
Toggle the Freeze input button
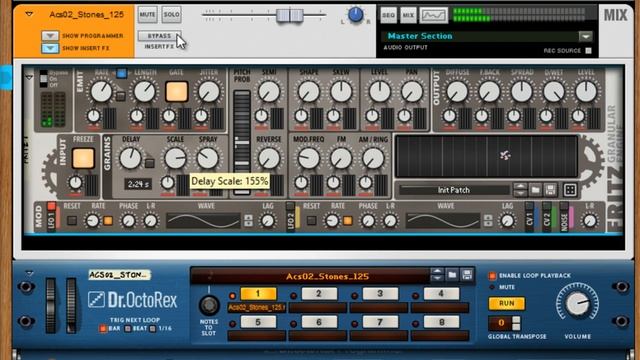[x=83, y=158]
